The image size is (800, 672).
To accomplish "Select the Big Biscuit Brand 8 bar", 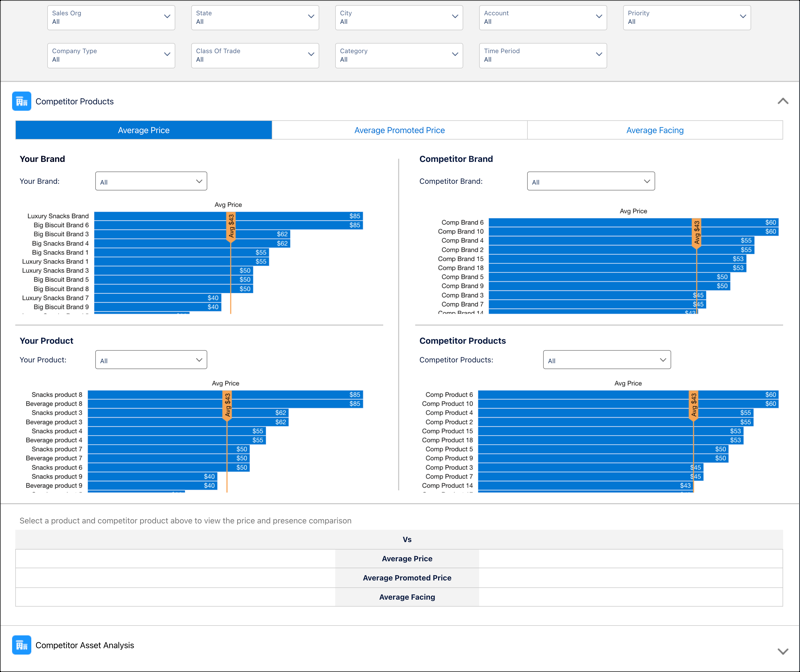I will (x=173, y=289).
